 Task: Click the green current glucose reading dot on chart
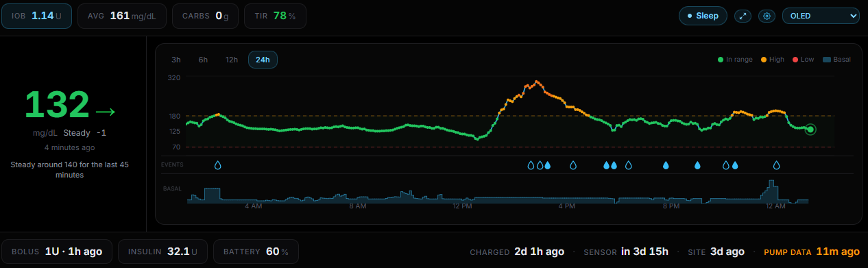coord(810,129)
